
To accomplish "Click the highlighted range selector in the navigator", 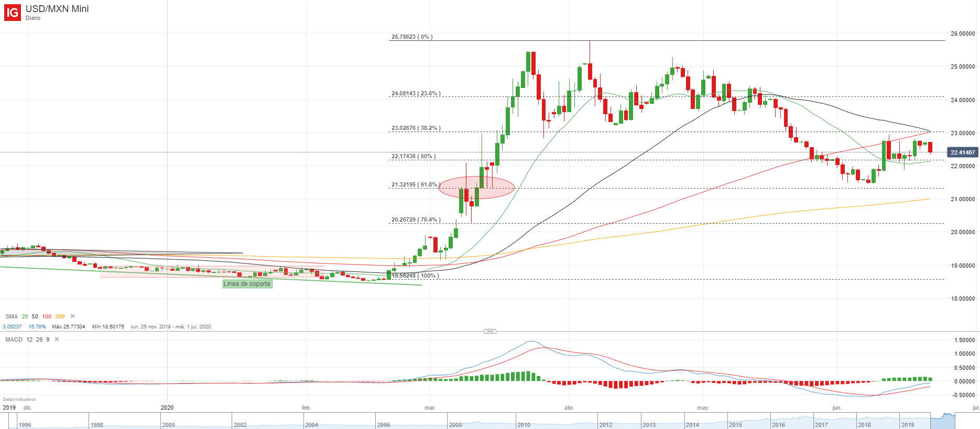I will click(943, 421).
